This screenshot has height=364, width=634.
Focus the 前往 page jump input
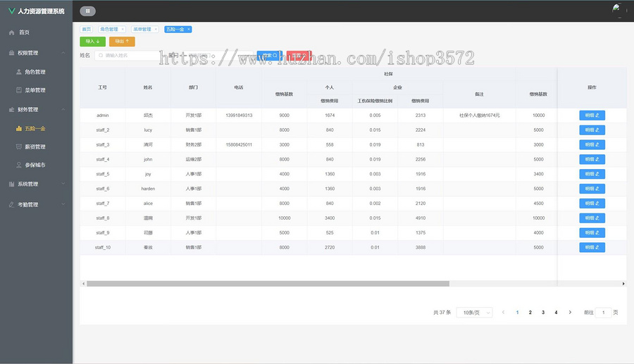tap(603, 313)
